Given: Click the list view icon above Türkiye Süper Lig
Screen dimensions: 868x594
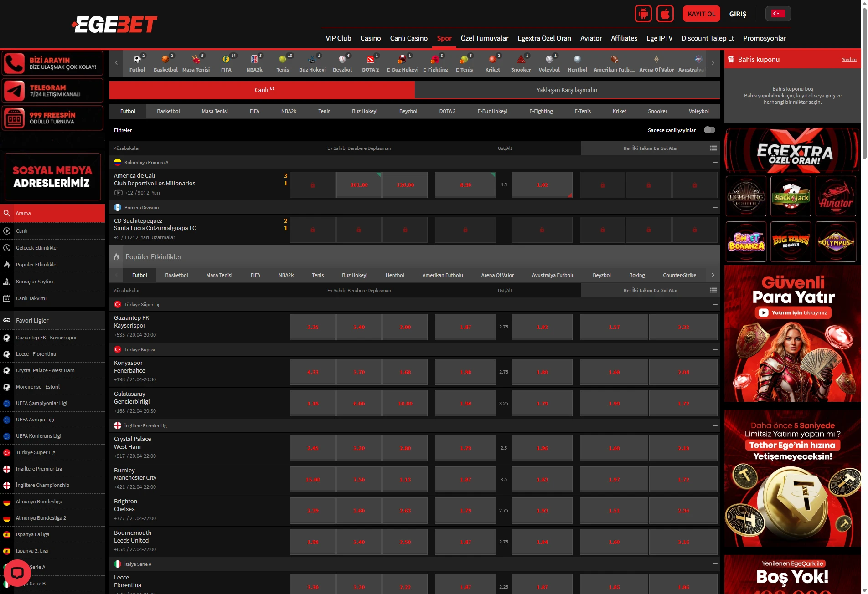Looking at the screenshot, I should 713,290.
